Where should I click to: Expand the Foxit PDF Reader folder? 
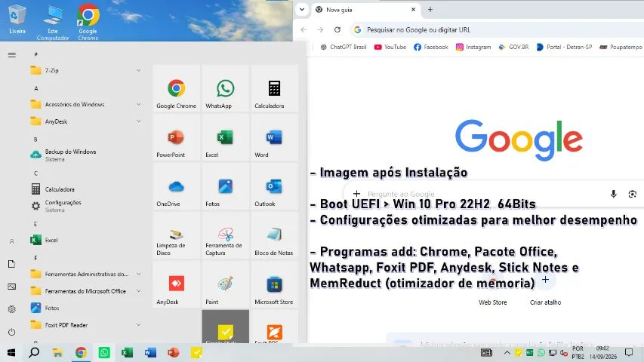coord(138,324)
